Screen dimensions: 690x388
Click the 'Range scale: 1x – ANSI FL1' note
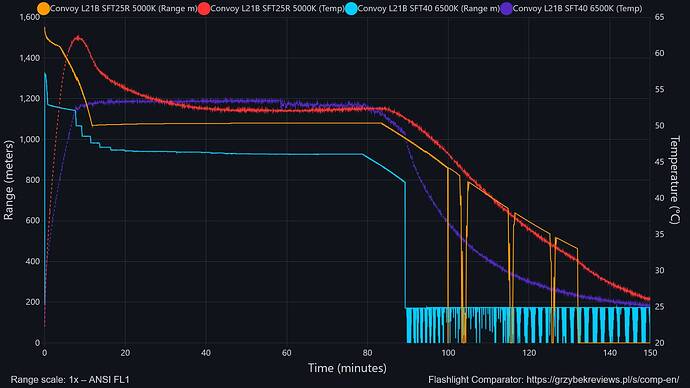(70, 380)
